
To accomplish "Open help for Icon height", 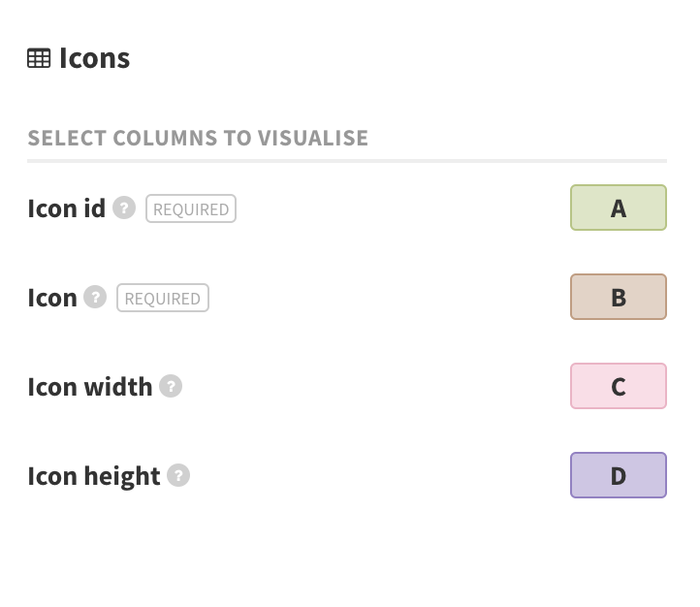I will point(178,475).
